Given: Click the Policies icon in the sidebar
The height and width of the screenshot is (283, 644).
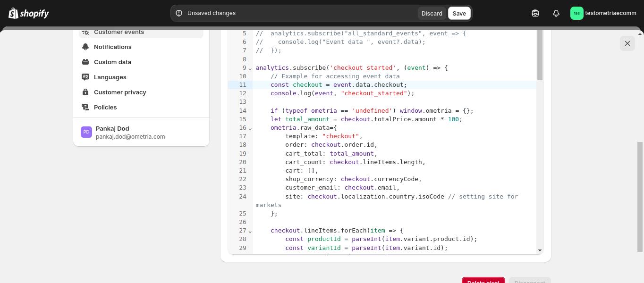Looking at the screenshot, I should 85,107.
